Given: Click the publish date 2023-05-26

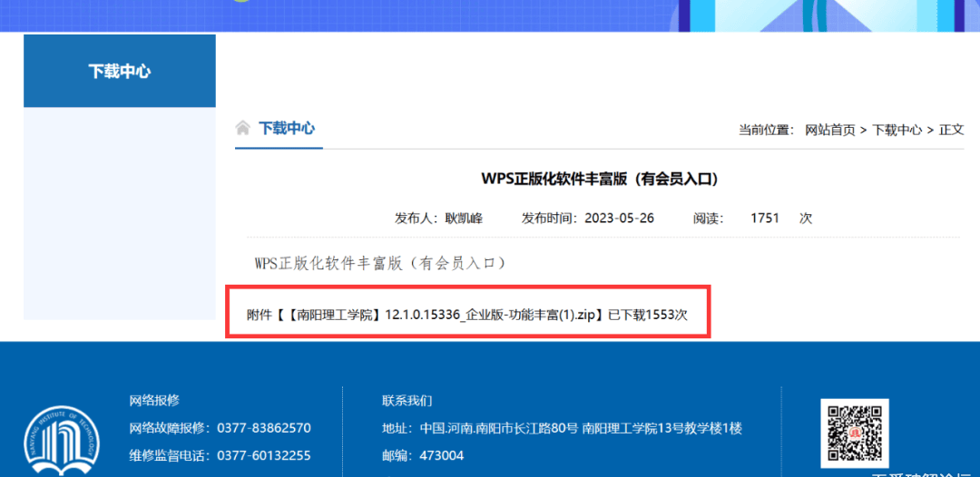Looking at the screenshot, I should 620,219.
